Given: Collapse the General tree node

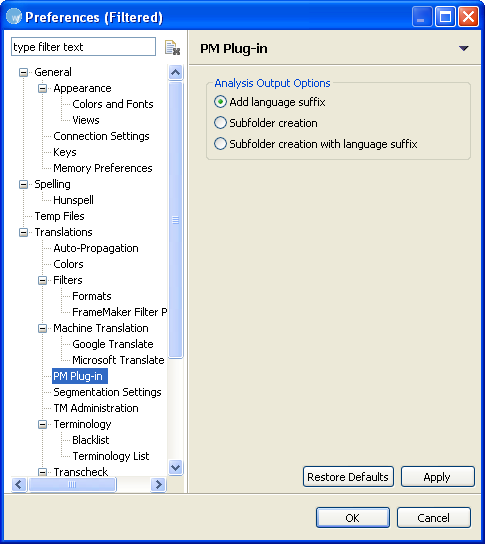Looking at the screenshot, I should [x=23, y=73].
